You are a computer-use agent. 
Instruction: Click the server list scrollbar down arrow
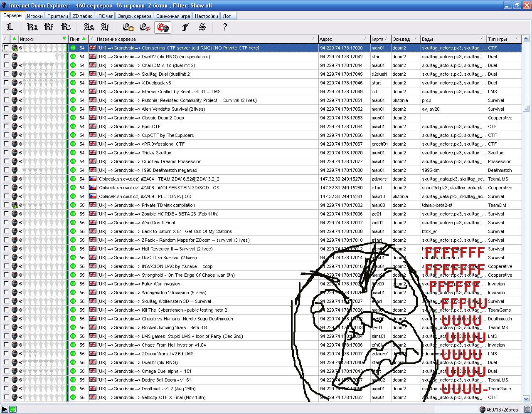coord(526,399)
